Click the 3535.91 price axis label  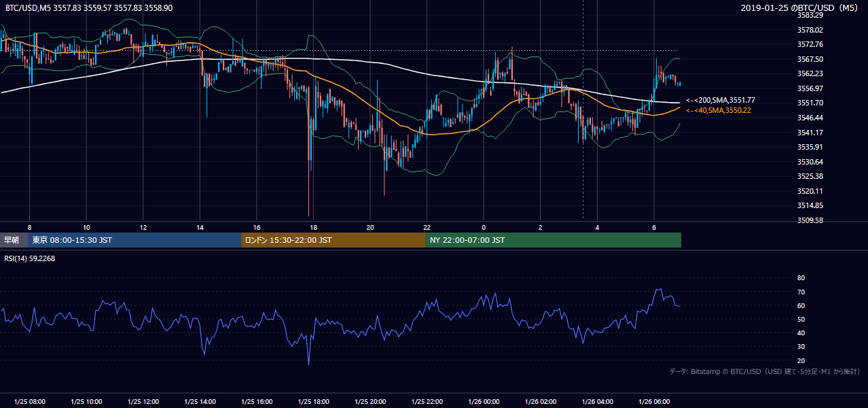point(811,147)
